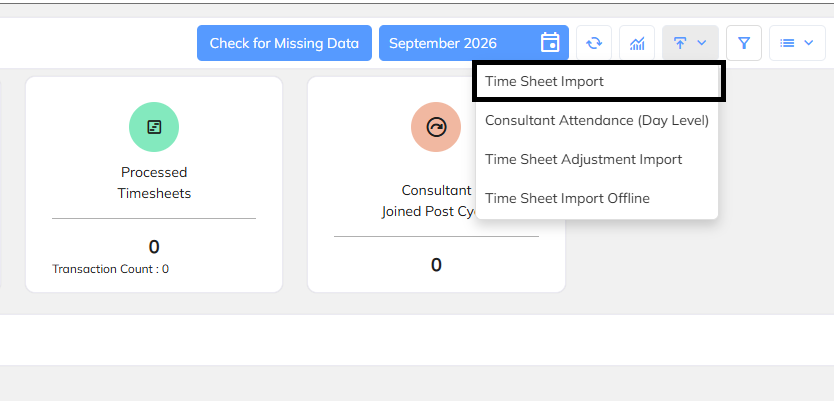Open the September 2026 month picker

click(x=474, y=43)
